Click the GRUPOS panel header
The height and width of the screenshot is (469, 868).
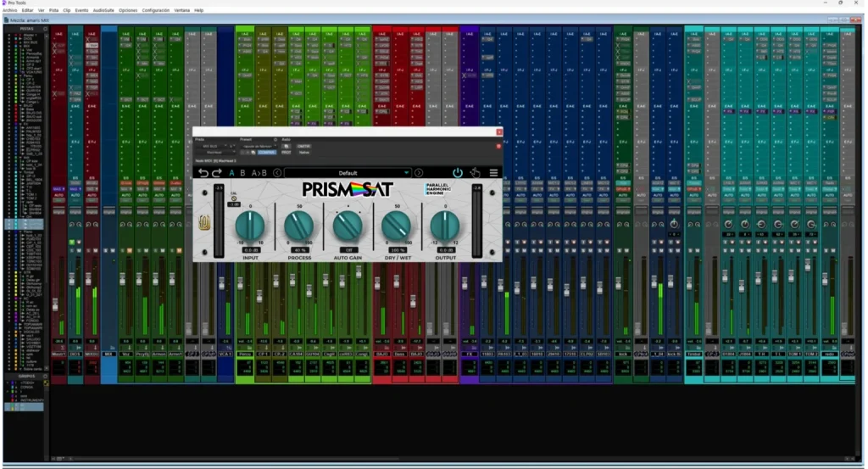26,376
